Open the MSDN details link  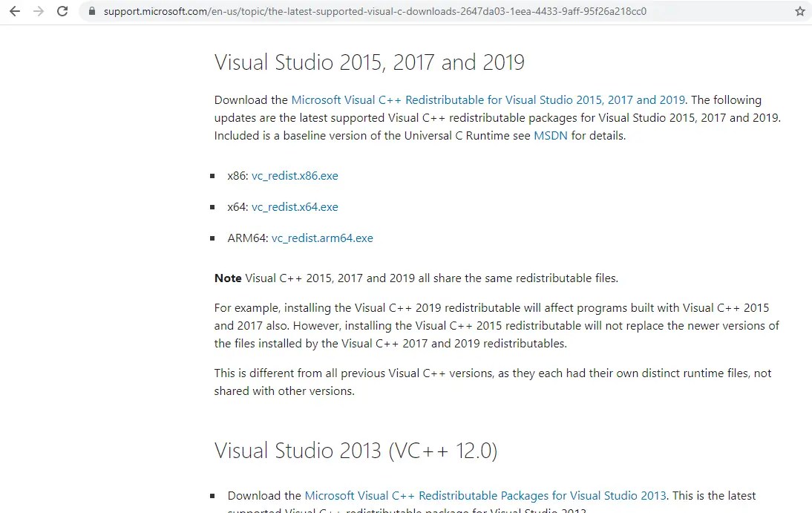coord(551,136)
